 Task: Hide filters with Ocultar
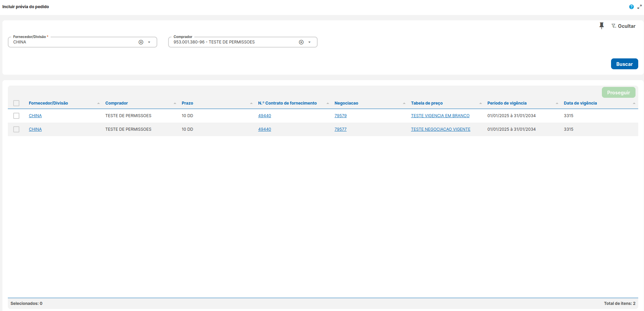pos(623,26)
